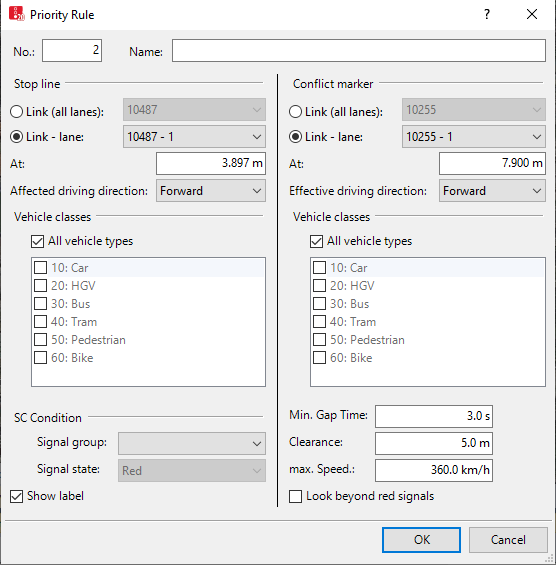Expand Effective driving direction dropdown
The height and width of the screenshot is (565, 556).
tap(492, 191)
